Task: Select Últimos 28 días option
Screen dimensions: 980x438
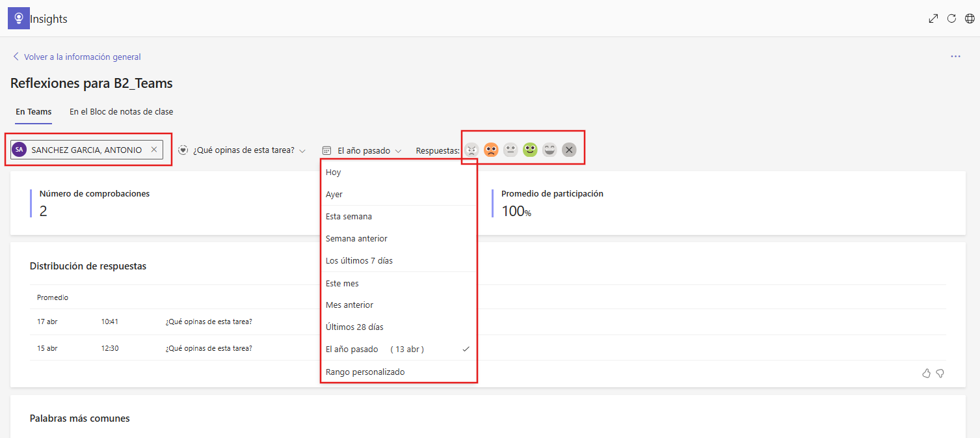Action: [x=399, y=327]
